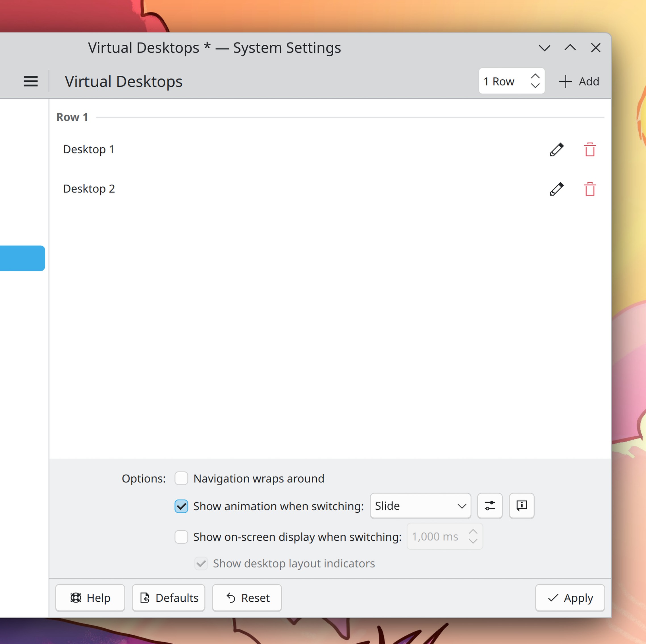The width and height of the screenshot is (646, 644).
Task: Uncheck Show animation when switching
Action: click(x=181, y=506)
